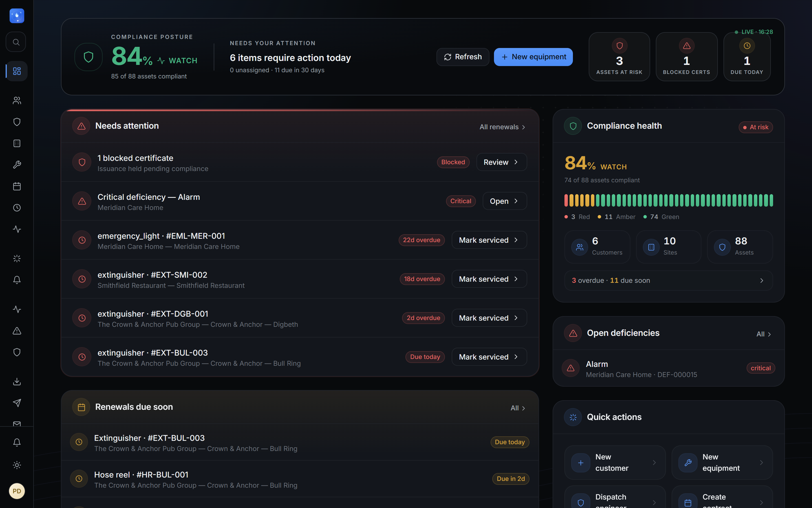The height and width of the screenshot is (508, 812).
Task: Click the sidebar sparkle icon below the clock
Action: pyautogui.click(x=17, y=258)
